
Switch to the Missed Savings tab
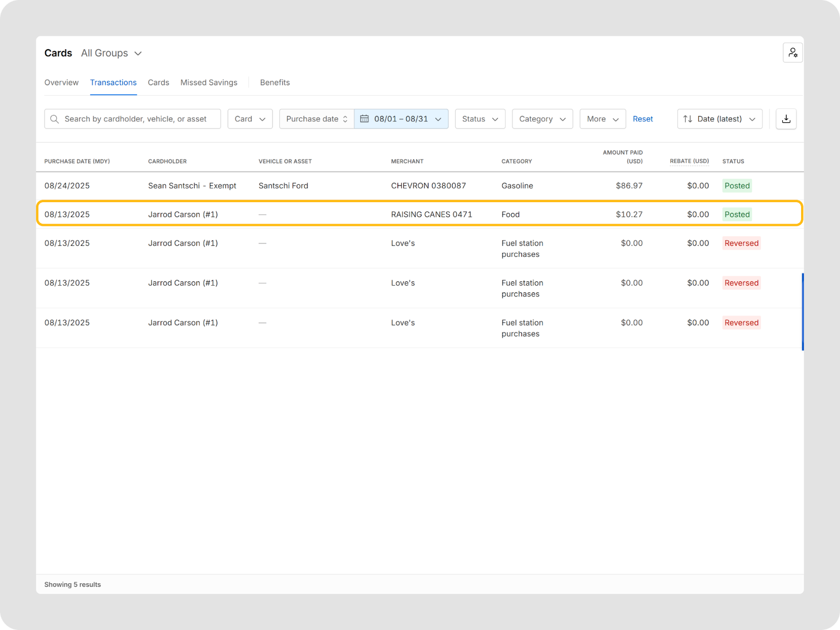pos(208,82)
